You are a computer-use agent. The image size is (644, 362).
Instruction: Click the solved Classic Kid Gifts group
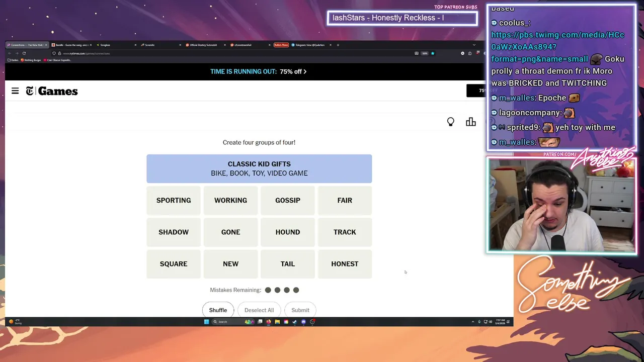(x=259, y=168)
